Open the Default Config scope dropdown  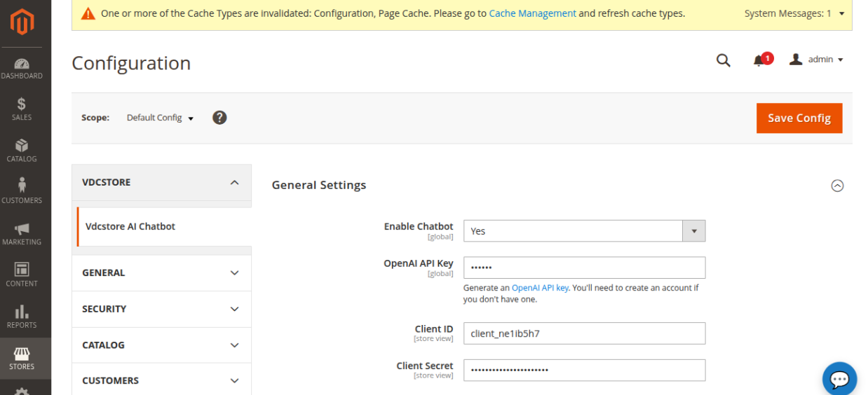click(159, 118)
